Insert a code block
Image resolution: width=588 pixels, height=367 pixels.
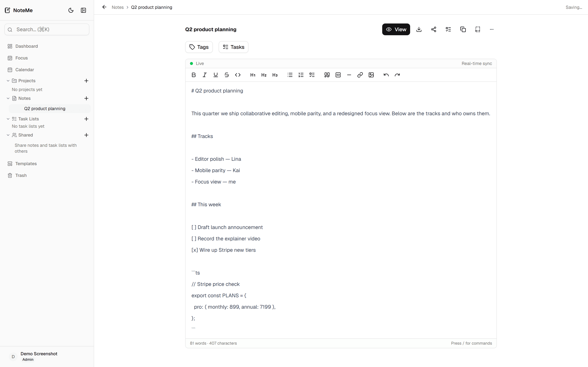(x=338, y=75)
